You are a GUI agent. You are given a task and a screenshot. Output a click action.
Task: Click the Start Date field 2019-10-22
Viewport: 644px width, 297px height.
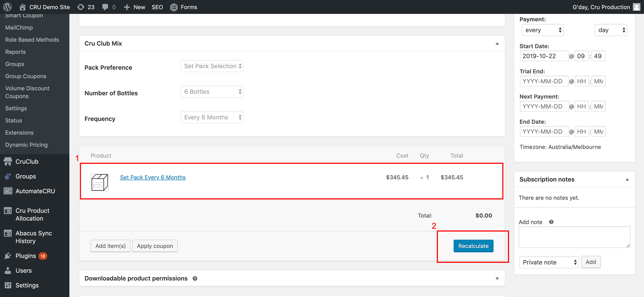coord(544,56)
